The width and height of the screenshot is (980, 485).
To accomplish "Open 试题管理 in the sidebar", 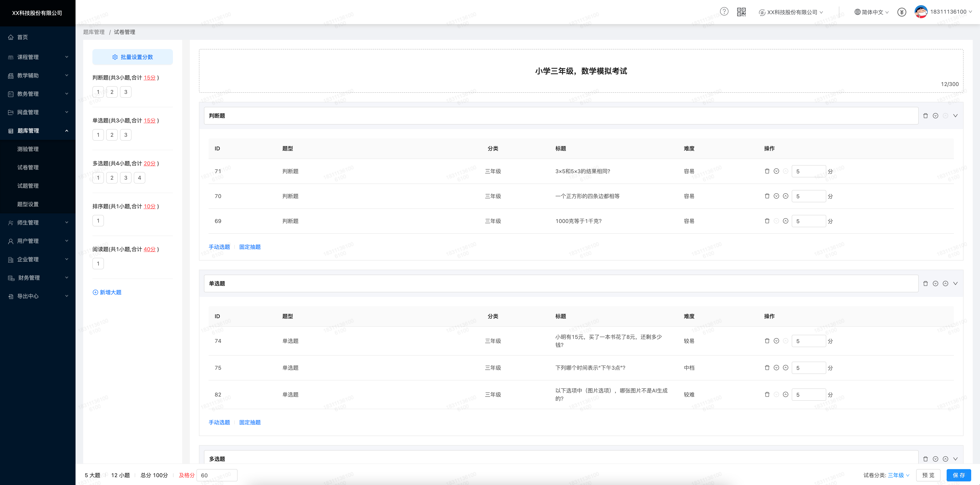I will 28,186.
